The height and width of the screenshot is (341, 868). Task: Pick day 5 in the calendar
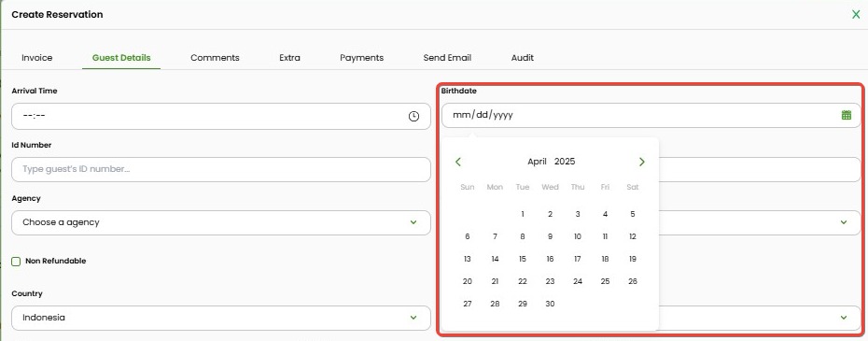(633, 214)
